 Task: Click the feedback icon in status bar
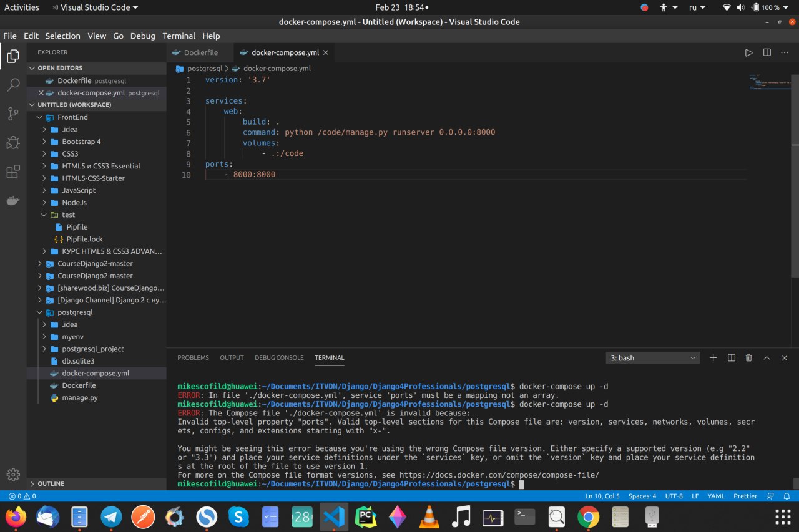(770, 496)
